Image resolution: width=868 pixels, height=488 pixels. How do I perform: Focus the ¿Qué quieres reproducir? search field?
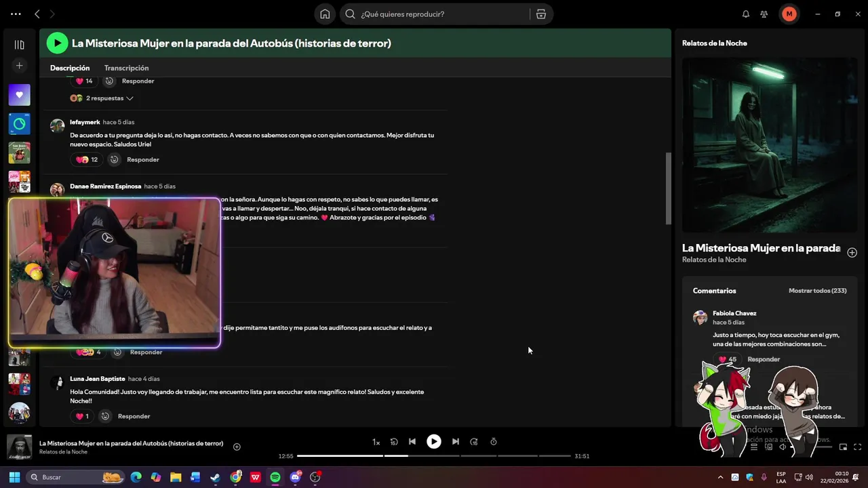[x=435, y=14]
